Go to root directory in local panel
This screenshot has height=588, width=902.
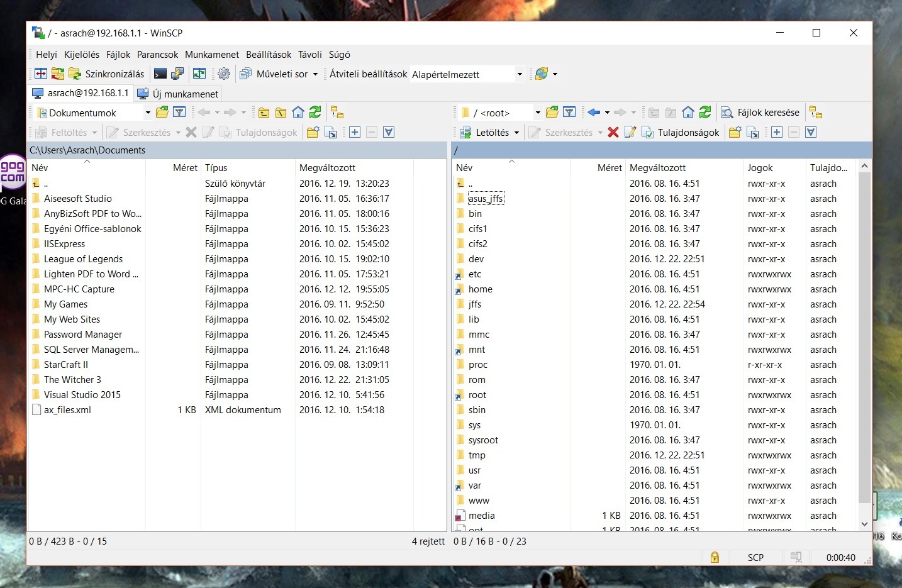pyautogui.click(x=281, y=113)
